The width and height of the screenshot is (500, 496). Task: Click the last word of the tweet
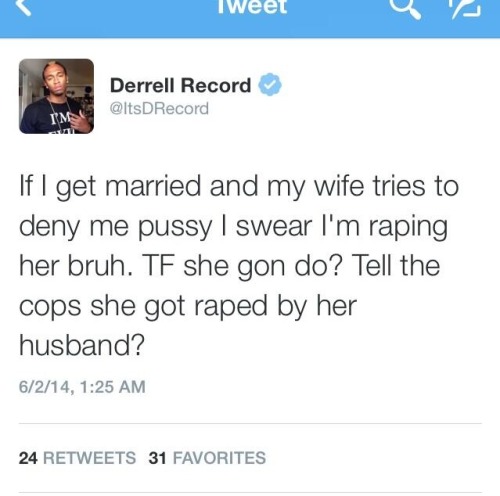pos(82,345)
